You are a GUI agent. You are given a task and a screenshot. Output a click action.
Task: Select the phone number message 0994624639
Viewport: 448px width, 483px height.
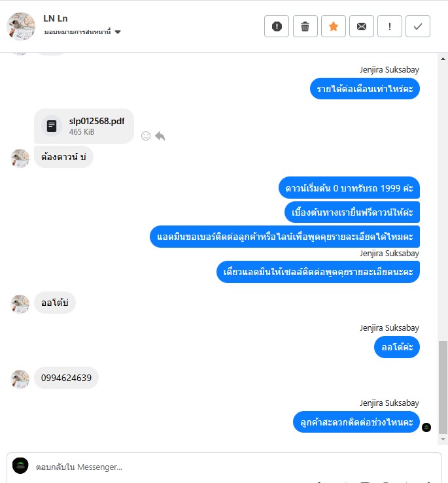pos(66,378)
